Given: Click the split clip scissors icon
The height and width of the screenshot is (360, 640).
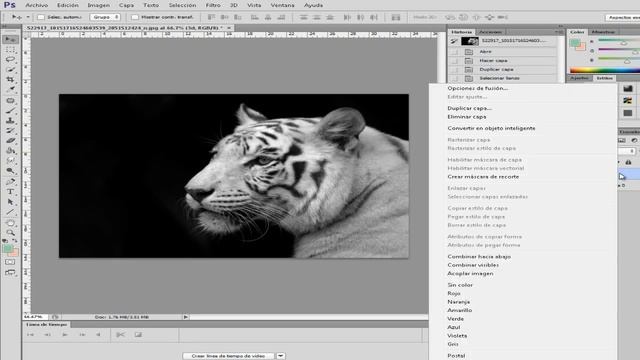Looking at the screenshot, I should pyautogui.click(x=120, y=334).
